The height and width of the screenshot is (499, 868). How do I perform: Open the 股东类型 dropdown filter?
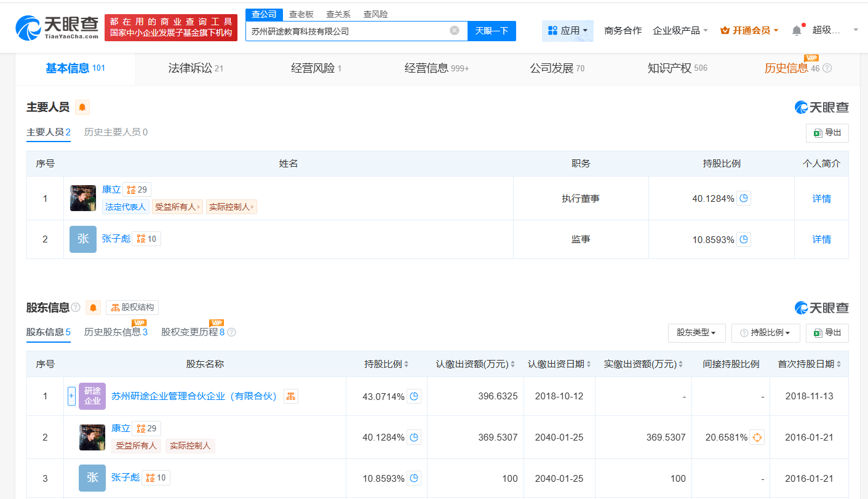(x=696, y=333)
